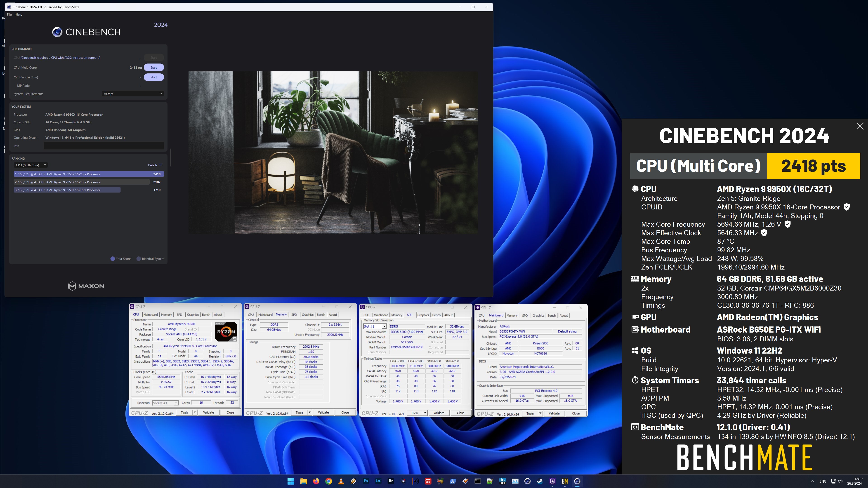Click the red SE taskbar icon

pyautogui.click(x=428, y=481)
